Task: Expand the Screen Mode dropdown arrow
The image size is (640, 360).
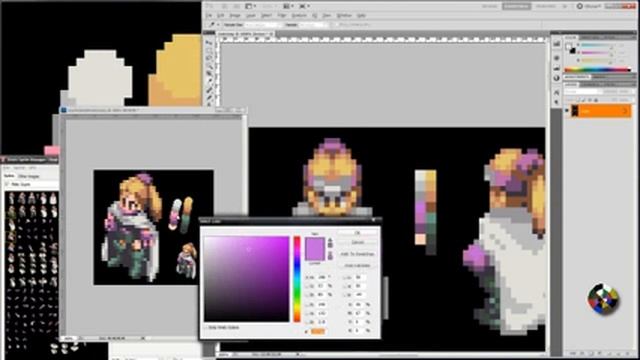Action: [308, 6]
